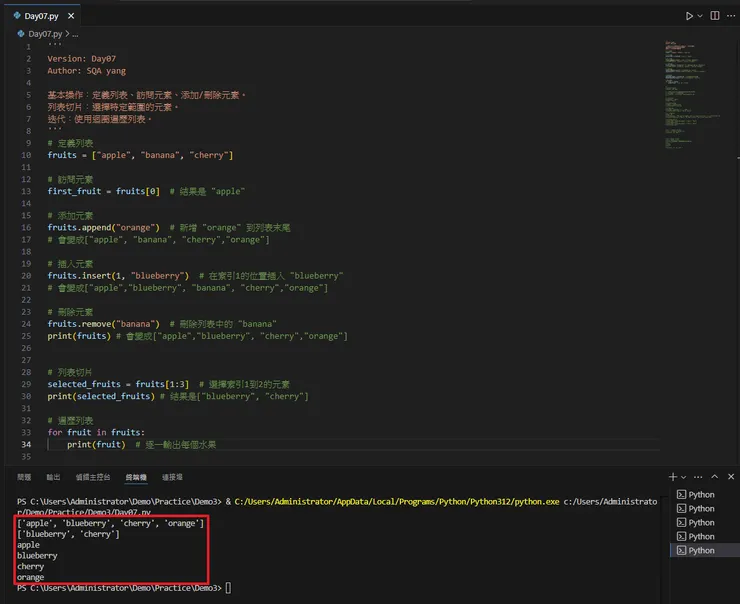Open editor more actions menu
The image size is (740, 604).
pyautogui.click(x=731, y=16)
